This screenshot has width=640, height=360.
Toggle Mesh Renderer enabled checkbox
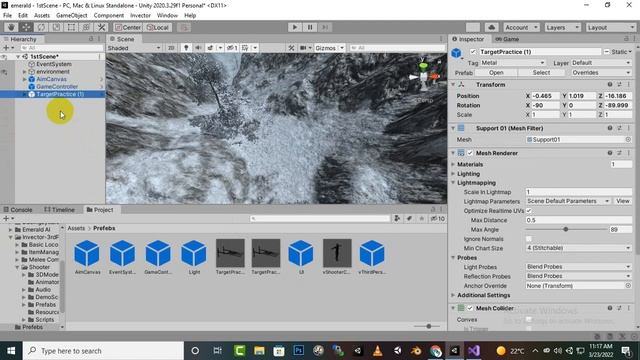(470, 153)
